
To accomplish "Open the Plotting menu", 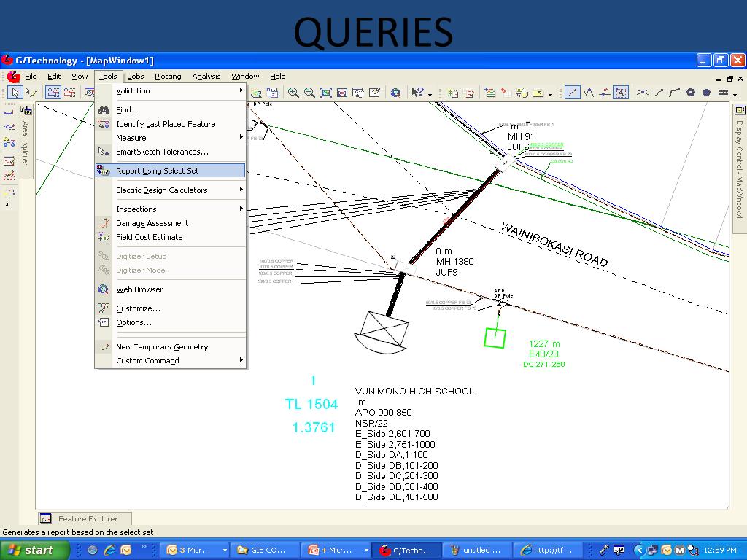I will [168, 76].
